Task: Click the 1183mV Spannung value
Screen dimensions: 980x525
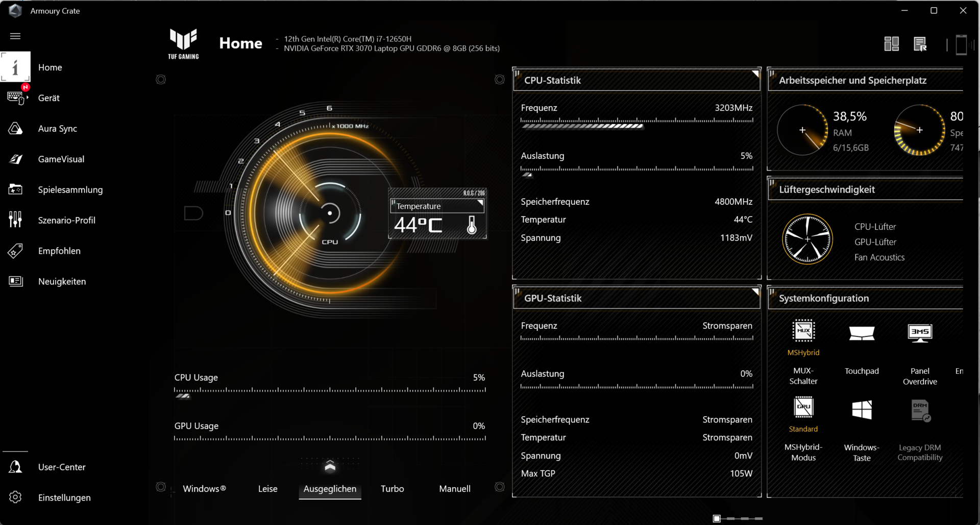Action: 736,237
